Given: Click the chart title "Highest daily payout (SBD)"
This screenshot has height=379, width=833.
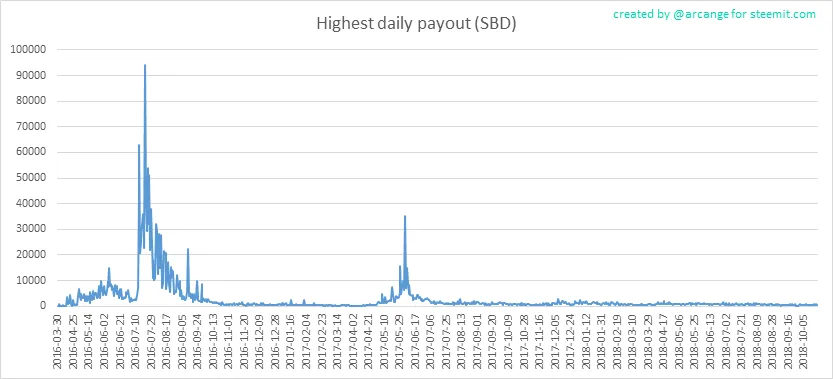Looking at the screenshot, I should [416, 24].
